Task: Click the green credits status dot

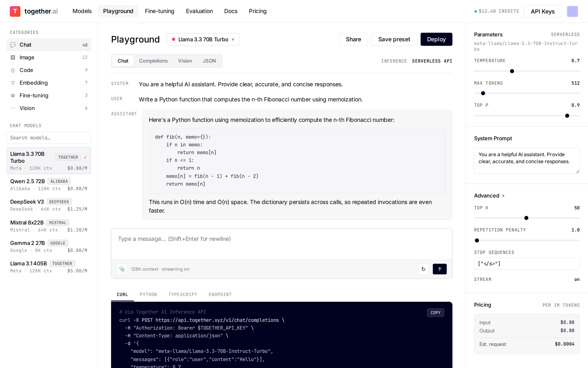Action: [476, 11]
